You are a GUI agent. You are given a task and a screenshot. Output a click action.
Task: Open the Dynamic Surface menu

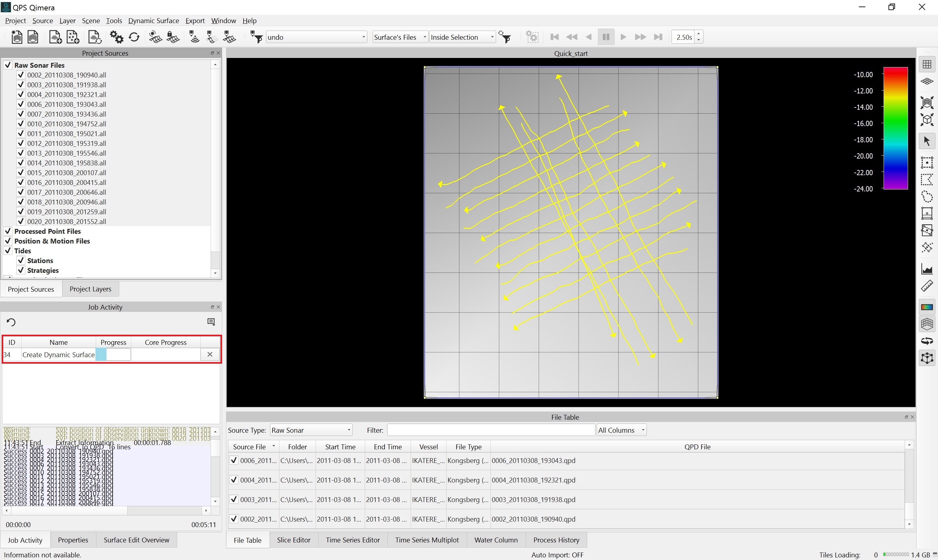coord(153,21)
